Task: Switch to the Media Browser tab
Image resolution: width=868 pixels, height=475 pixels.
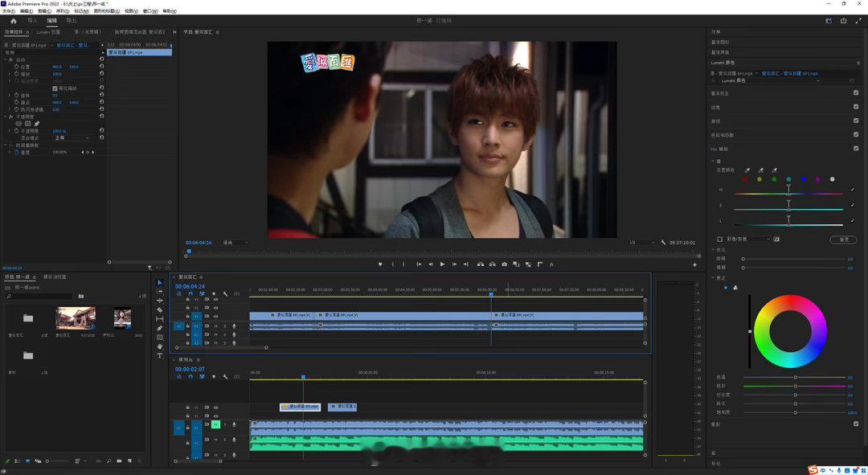Action: click(x=55, y=276)
